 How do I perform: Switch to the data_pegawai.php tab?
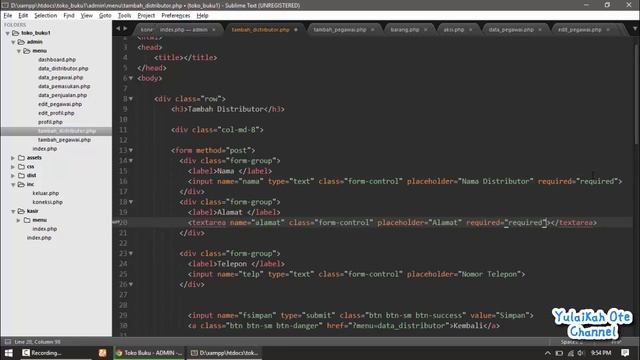(x=511, y=29)
